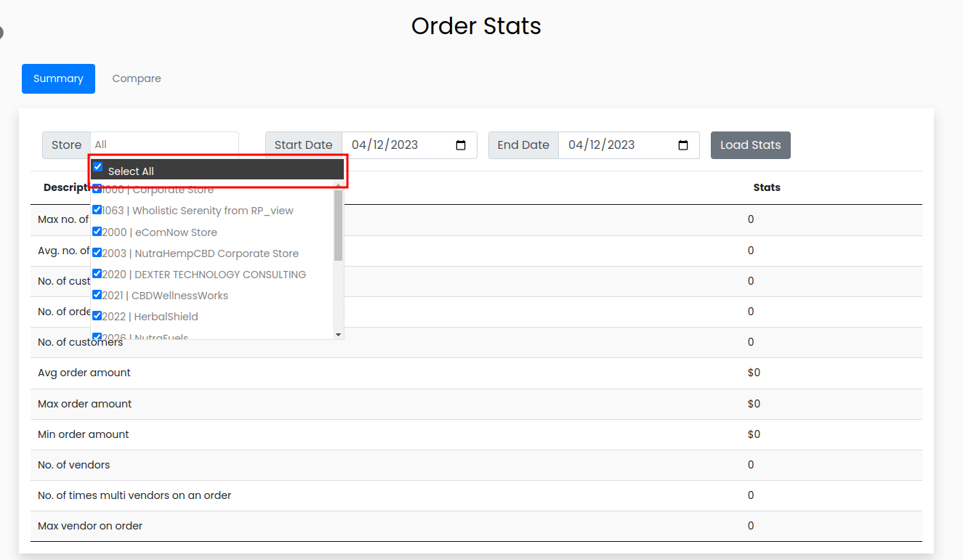This screenshot has width=963, height=560.
Task: Uncheck the 2021 CBDWellnessWorks checkbox
Action: pyautogui.click(x=97, y=295)
